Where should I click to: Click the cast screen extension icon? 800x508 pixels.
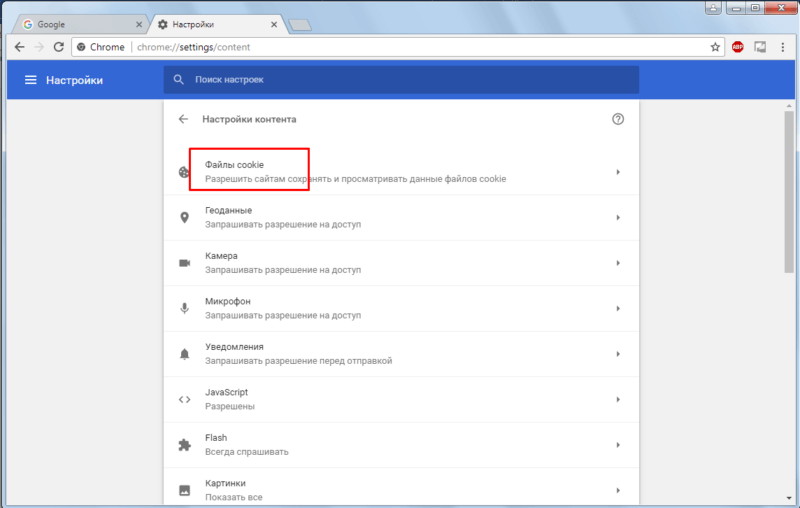pyautogui.click(x=760, y=47)
